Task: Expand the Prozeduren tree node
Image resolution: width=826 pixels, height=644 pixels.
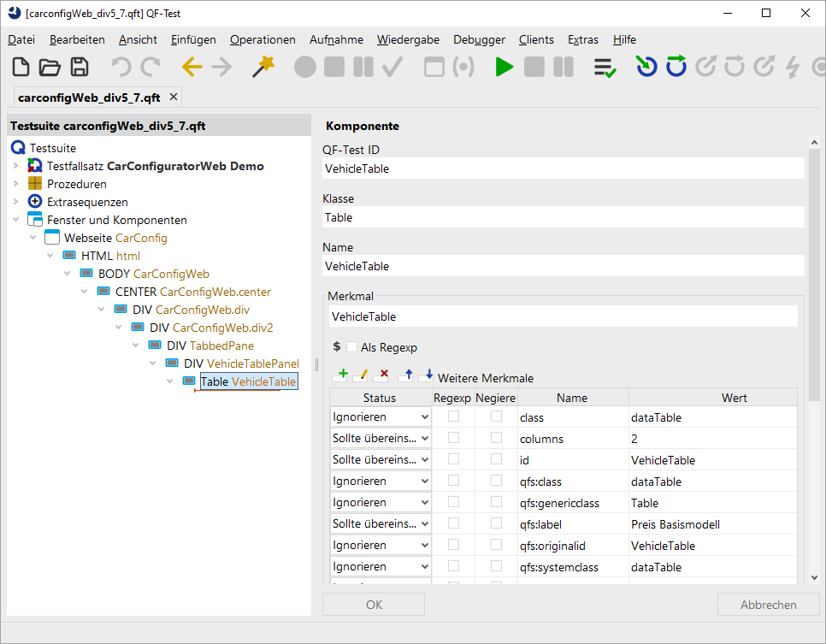Action: [15, 184]
